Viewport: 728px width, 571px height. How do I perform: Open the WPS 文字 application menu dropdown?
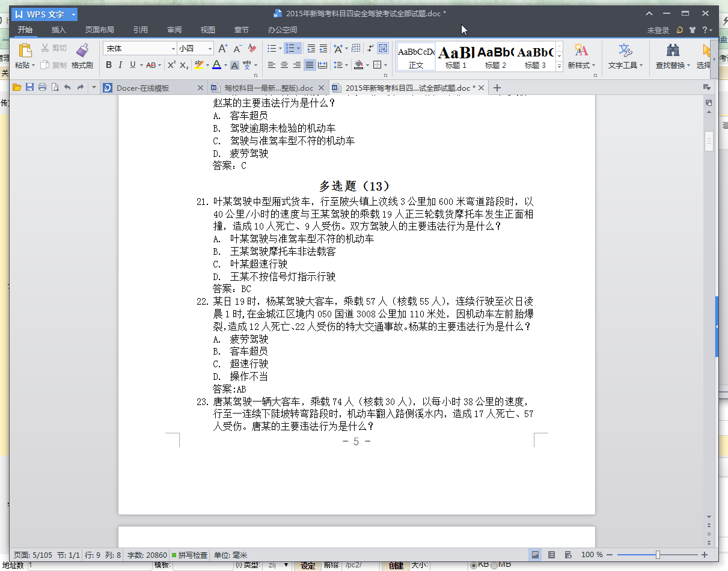[73, 14]
